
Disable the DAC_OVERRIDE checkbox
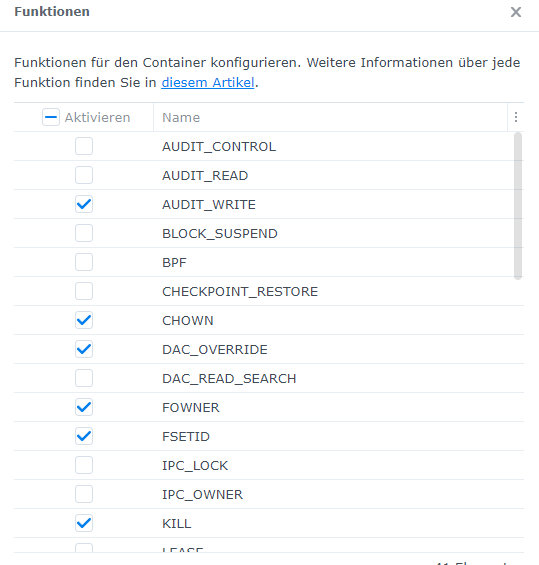click(x=84, y=349)
